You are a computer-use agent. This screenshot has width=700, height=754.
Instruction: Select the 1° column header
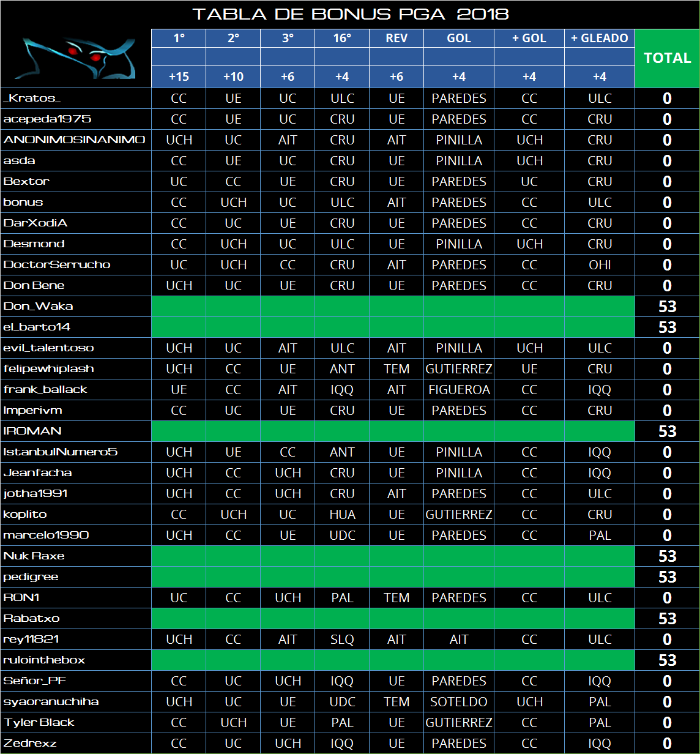click(179, 38)
